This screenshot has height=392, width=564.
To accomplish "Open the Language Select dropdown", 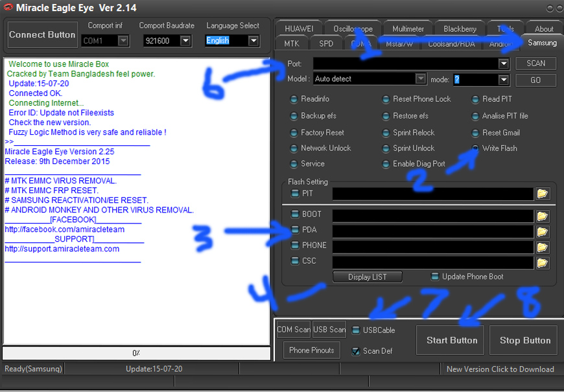I will tap(253, 41).
